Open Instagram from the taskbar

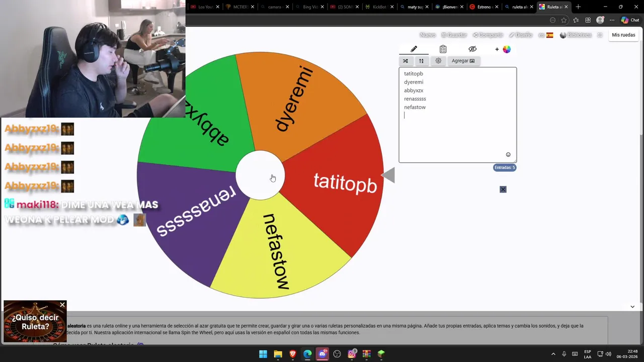coord(352,354)
